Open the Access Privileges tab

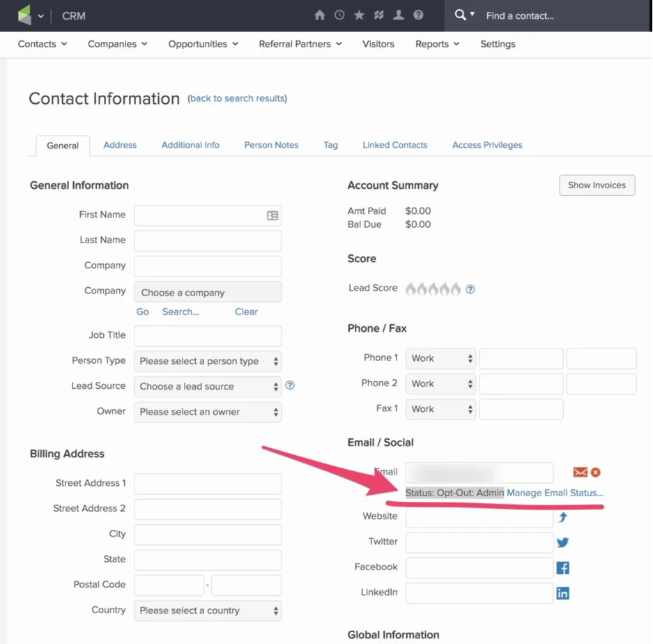(x=487, y=145)
